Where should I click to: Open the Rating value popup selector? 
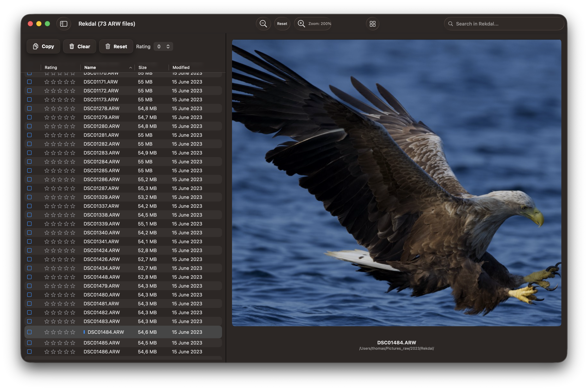163,47
